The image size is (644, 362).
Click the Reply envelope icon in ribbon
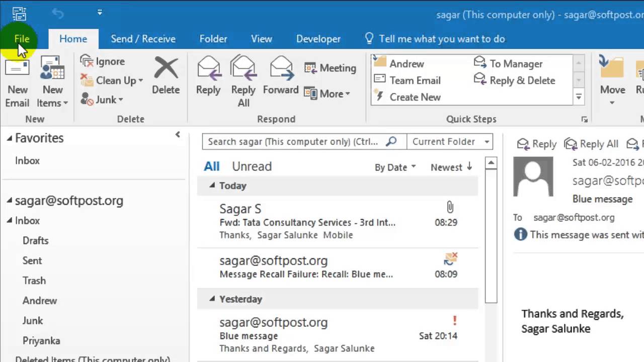click(x=208, y=68)
